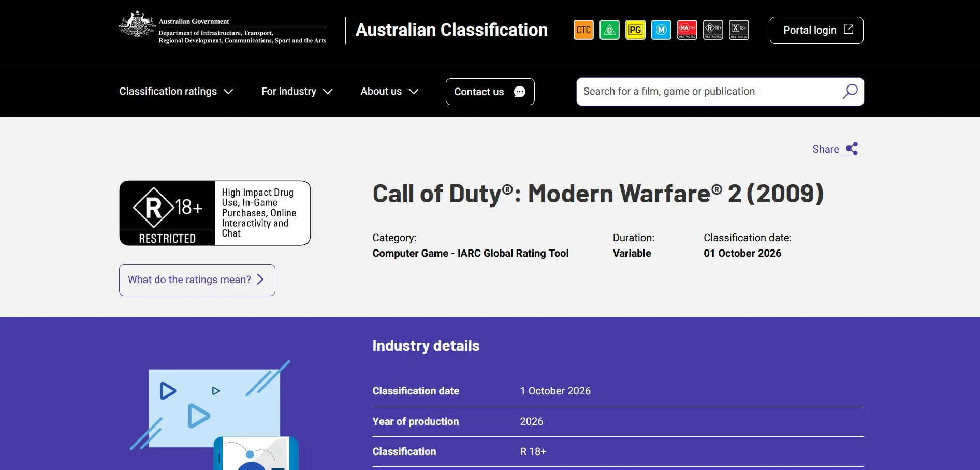The height and width of the screenshot is (470, 980).
Task: Click the Call of Duty title heading
Action: tap(598, 194)
